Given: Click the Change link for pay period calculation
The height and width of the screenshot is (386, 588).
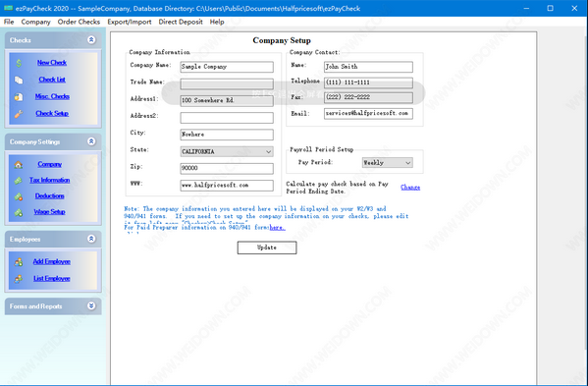Looking at the screenshot, I should pos(410,188).
